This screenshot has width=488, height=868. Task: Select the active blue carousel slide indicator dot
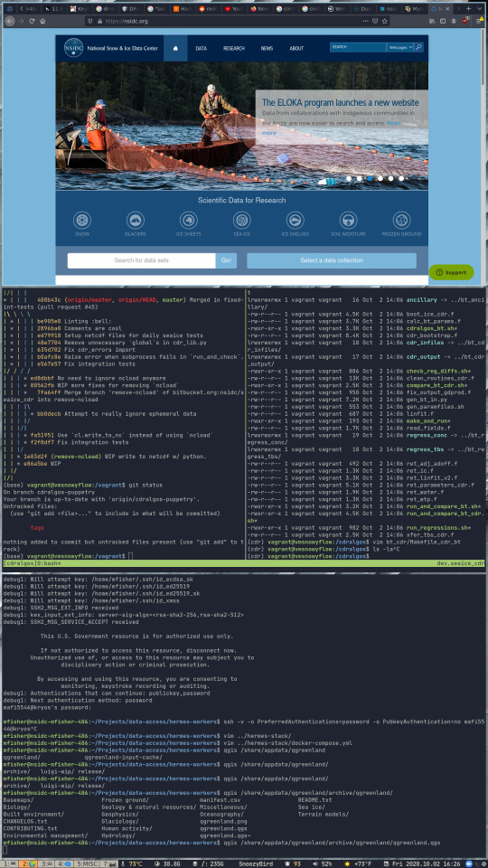click(x=370, y=178)
